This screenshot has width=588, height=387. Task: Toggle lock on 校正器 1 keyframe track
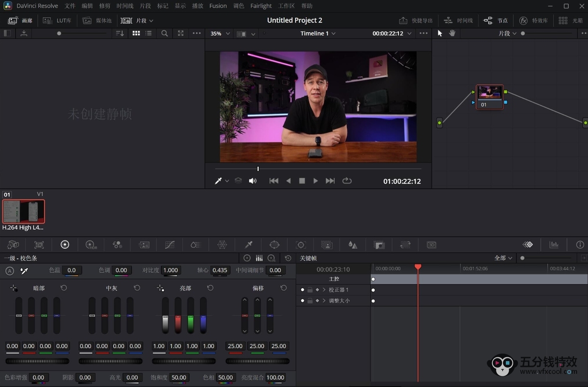(310, 290)
